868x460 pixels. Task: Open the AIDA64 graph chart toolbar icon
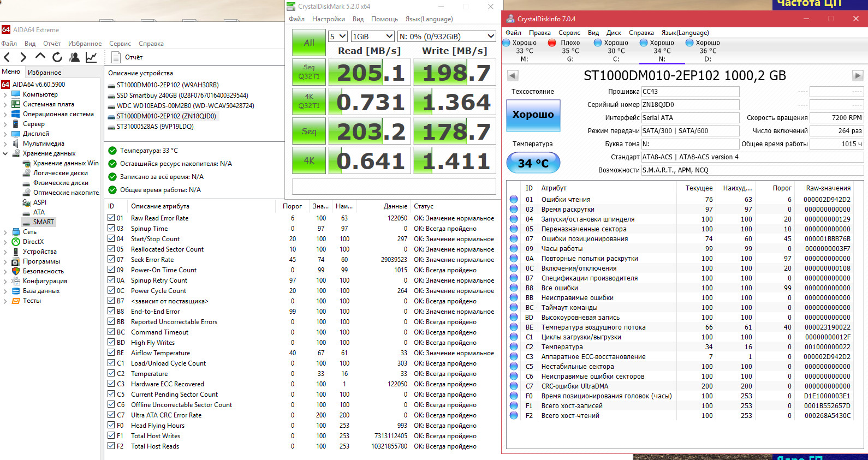91,57
